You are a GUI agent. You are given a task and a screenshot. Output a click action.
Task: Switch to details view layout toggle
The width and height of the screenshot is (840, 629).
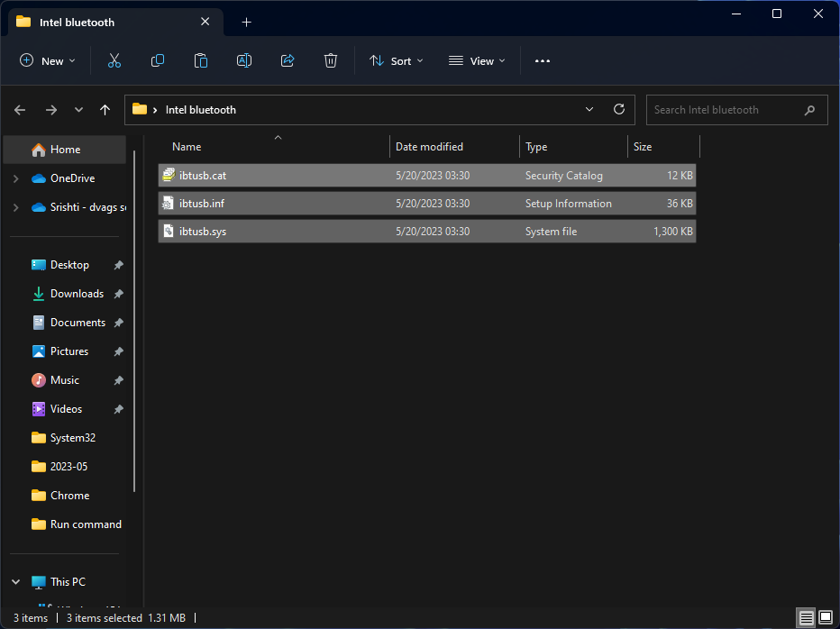tap(806, 617)
